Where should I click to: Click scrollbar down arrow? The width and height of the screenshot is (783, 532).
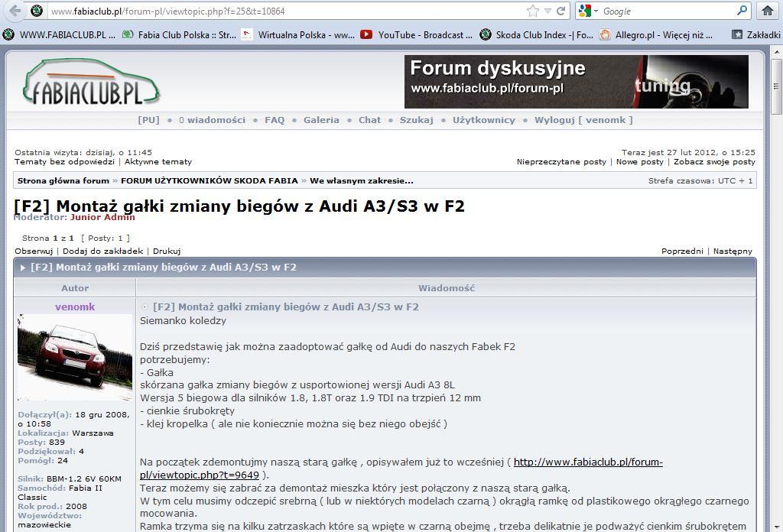coord(777,527)
